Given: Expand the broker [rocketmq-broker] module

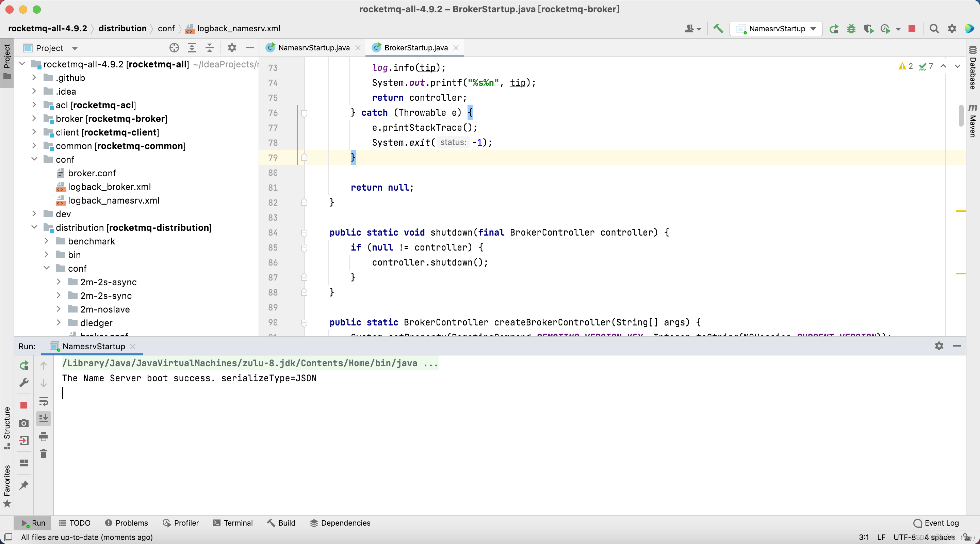Looking at the screenshot, I should [x=34, y=119].
